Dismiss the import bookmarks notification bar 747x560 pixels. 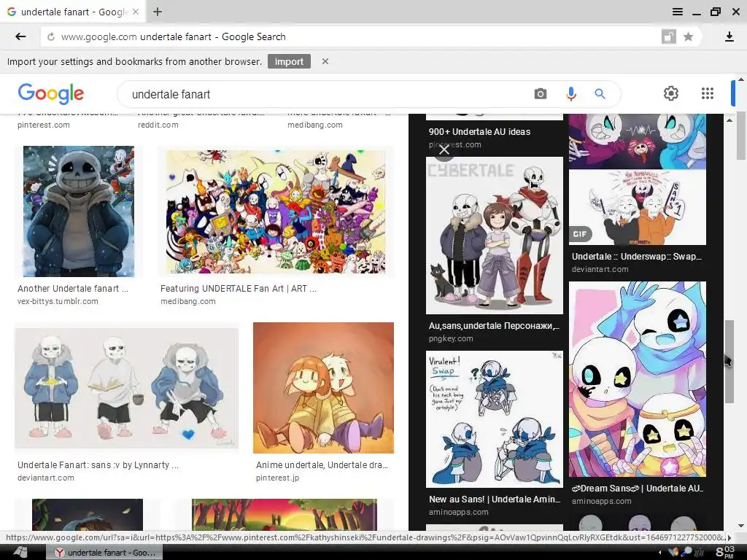[x=325, y=61]
